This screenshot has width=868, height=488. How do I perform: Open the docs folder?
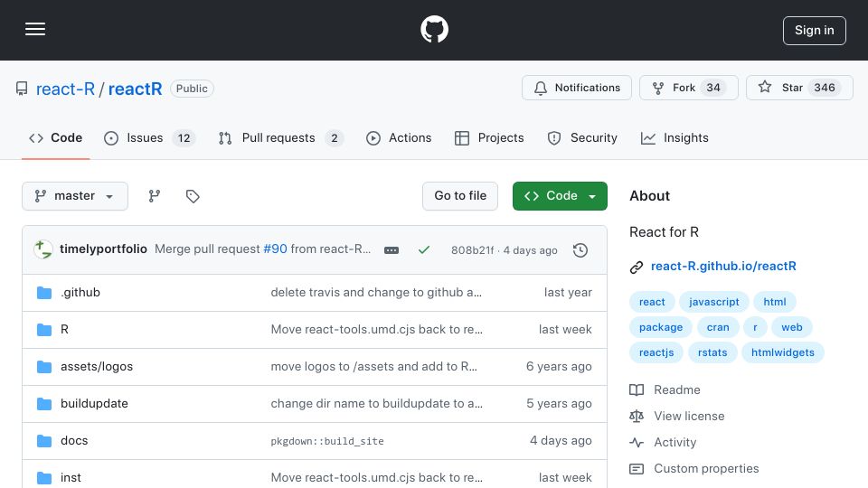click(x=74, y=440)
